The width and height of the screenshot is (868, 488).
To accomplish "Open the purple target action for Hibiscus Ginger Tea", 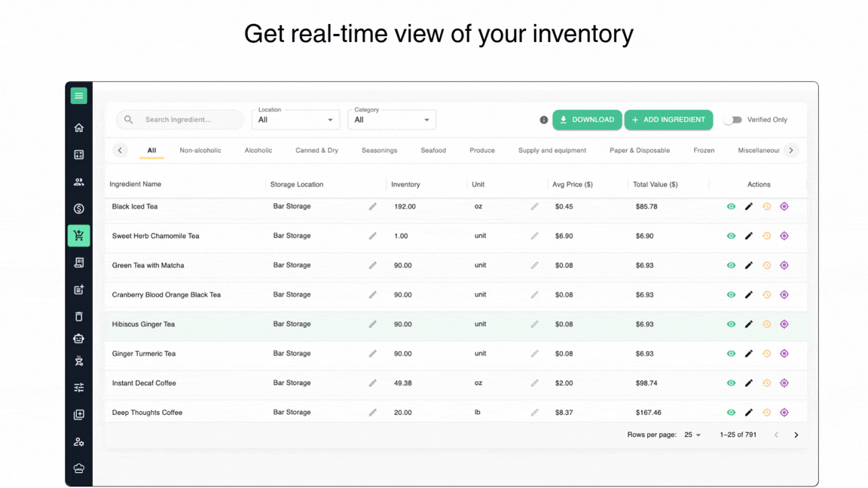I will [x=784, y=324].
